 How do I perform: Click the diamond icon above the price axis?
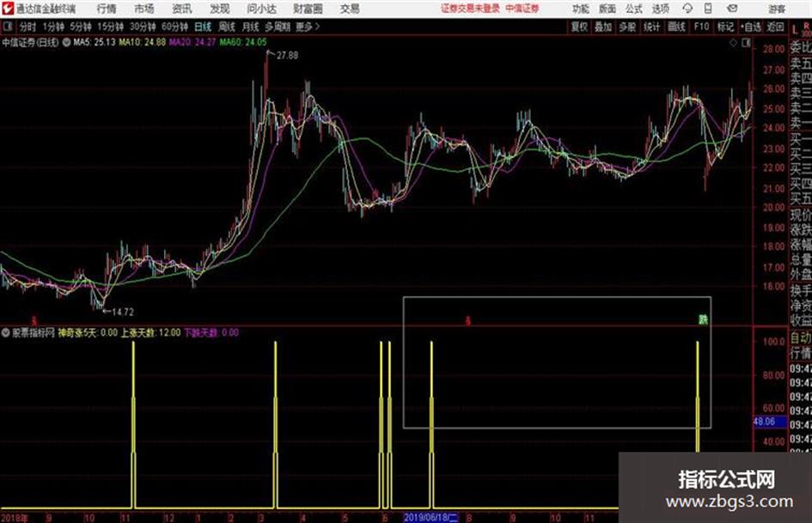(733, 43)
